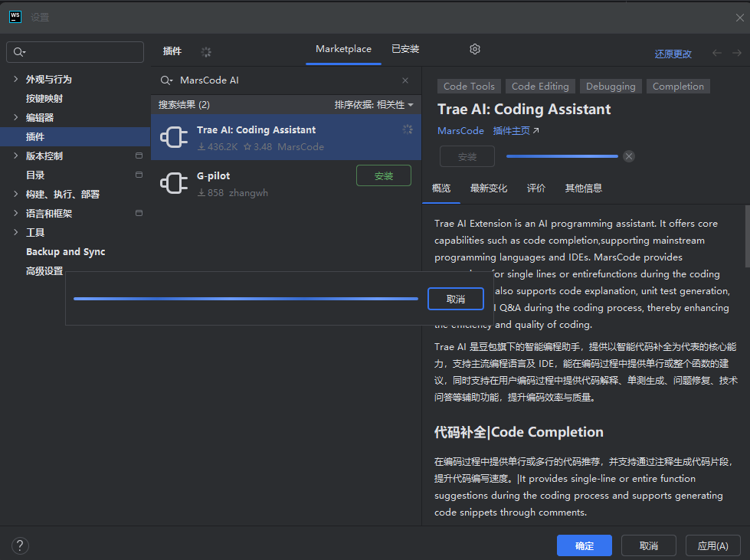Viewport: 750px width, 560px height.
Task: Click the description panel scrollbar
Action: click(747, 236)
